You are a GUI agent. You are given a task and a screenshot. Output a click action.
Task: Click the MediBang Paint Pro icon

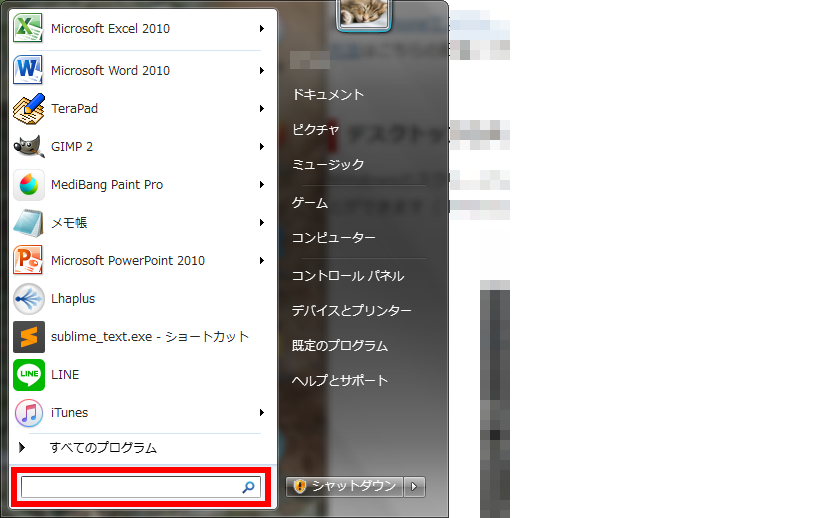tap(29, 185)
